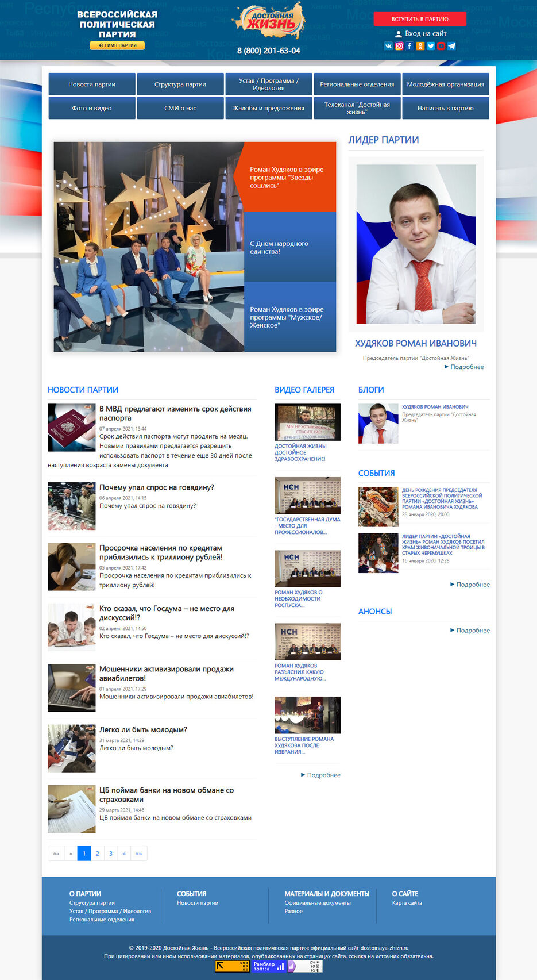537x980 pixels.
Task: Open the Odnoklassniki social icon
Action: [420, 46]
